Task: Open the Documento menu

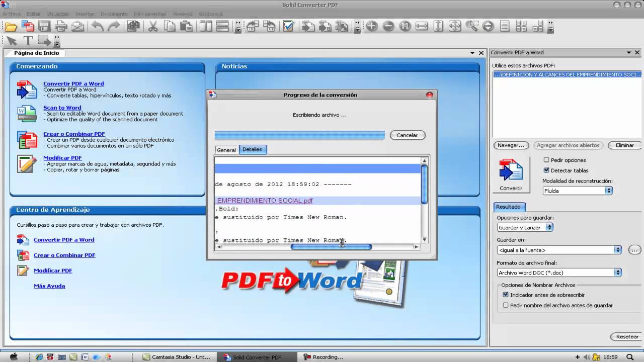Action: 114,14
